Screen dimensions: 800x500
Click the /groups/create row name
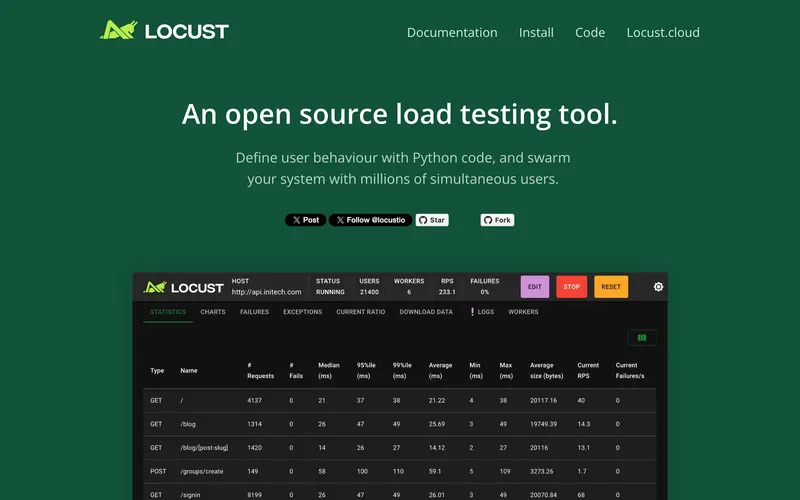tap(202, 471)
